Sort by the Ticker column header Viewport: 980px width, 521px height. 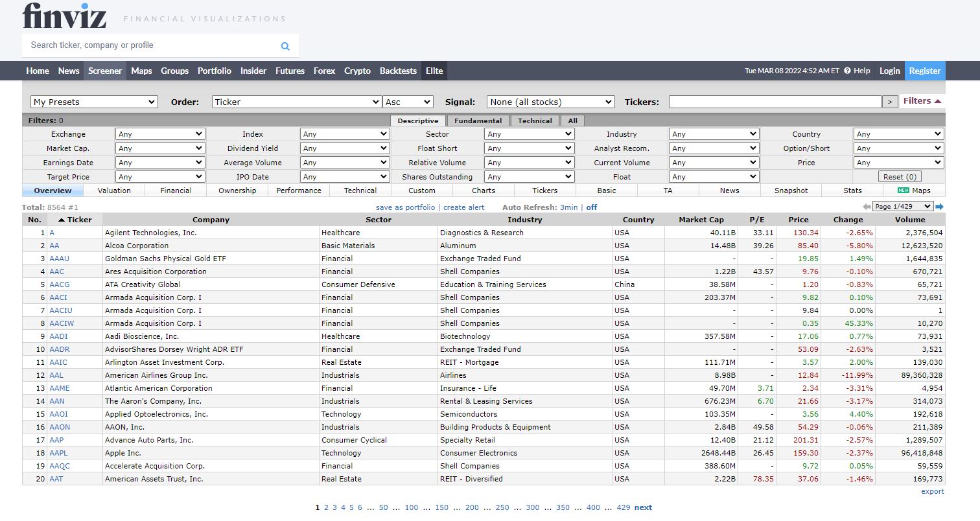[75, 220]
